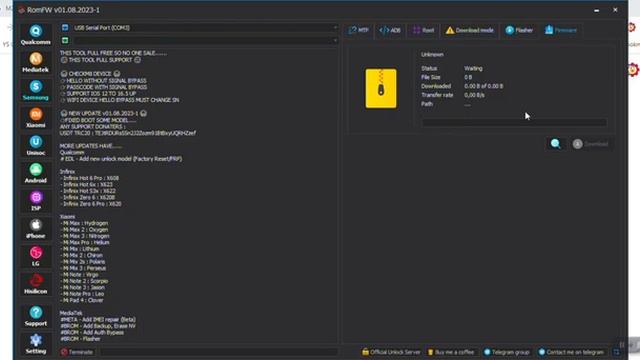This screenshot has width=640, height=360.
Task: Click the firmware download progress bar
Action: click(514, 122)
